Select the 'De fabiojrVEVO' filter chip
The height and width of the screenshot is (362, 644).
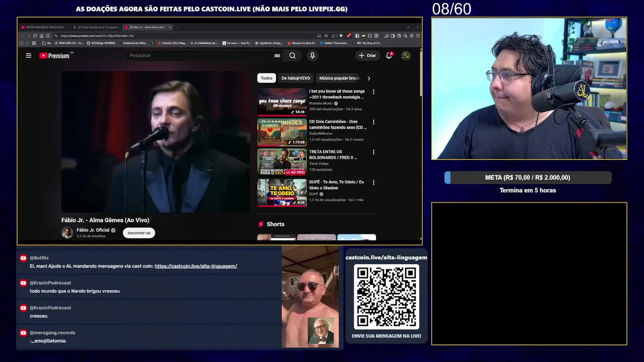pyautogui.click(x=296, y=78)
